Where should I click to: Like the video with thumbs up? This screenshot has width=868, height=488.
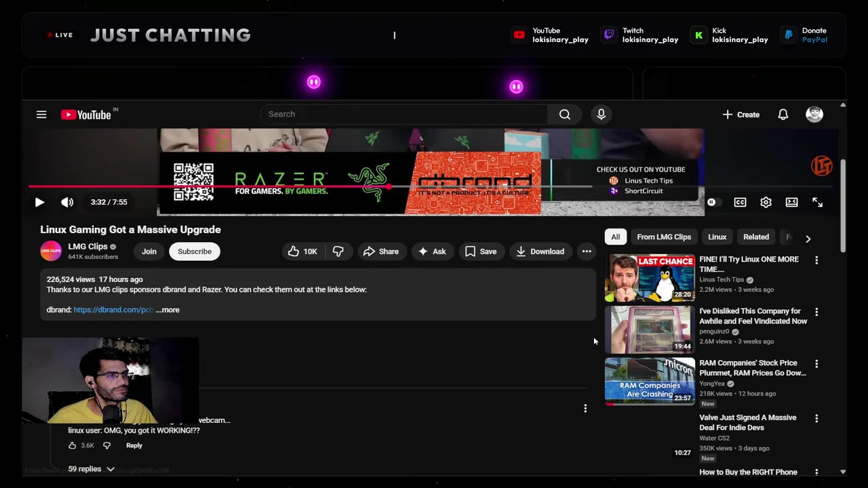click(302, 251)
